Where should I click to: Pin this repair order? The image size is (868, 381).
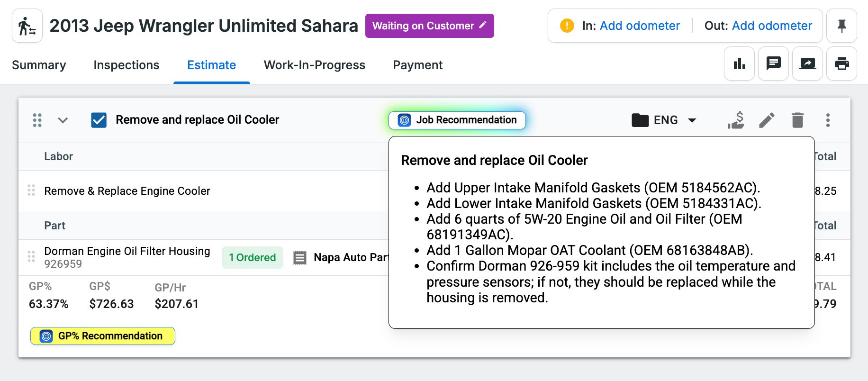click(x=841, y=26)
